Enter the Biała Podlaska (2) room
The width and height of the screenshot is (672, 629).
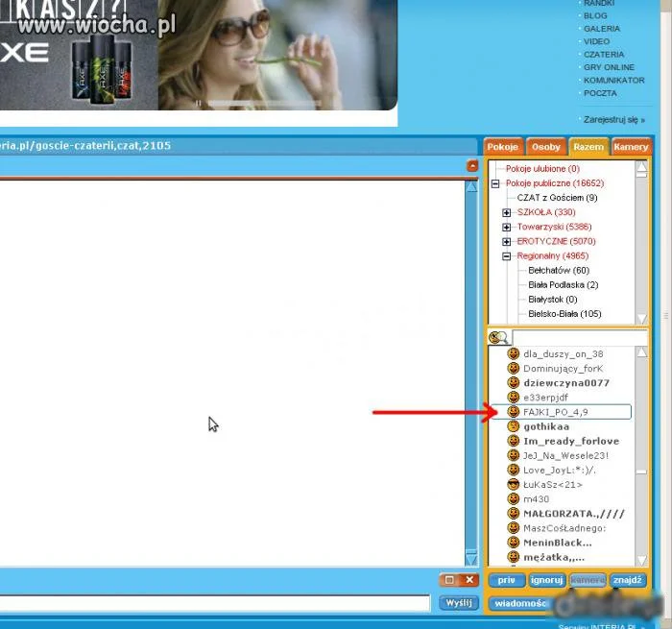click(564, 285)
